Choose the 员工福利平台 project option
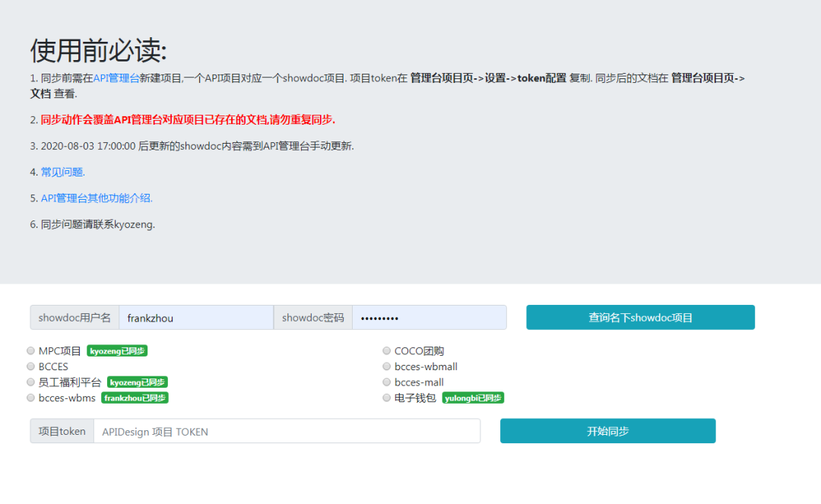This screenshot has width=821, height=504. click(x=30, y=382)
